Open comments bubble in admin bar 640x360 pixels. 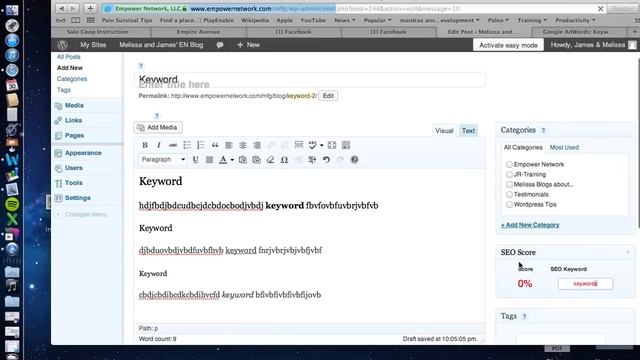click(x=220, y=45)
